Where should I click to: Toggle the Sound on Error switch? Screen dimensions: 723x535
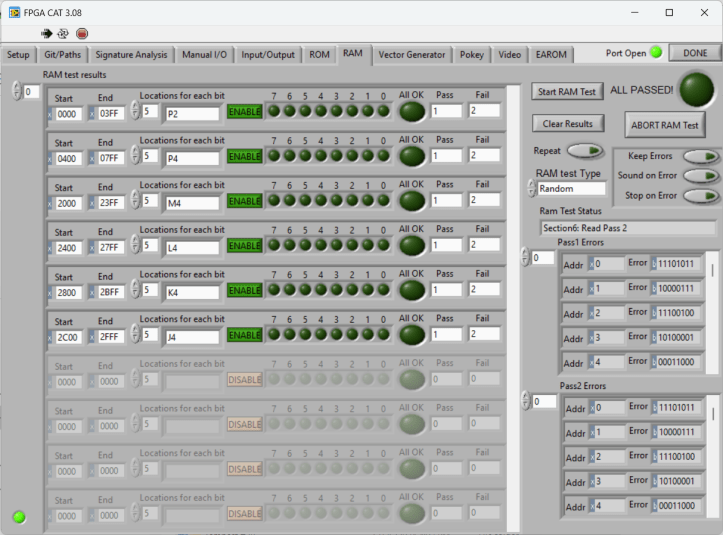pyautogui.click(x=700, y=175)
